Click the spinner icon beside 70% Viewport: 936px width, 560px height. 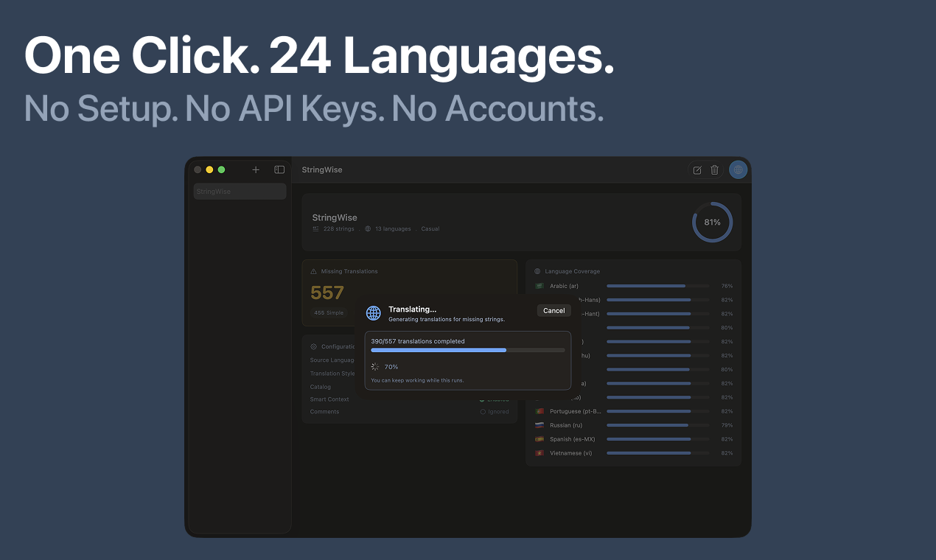[375, 366]
